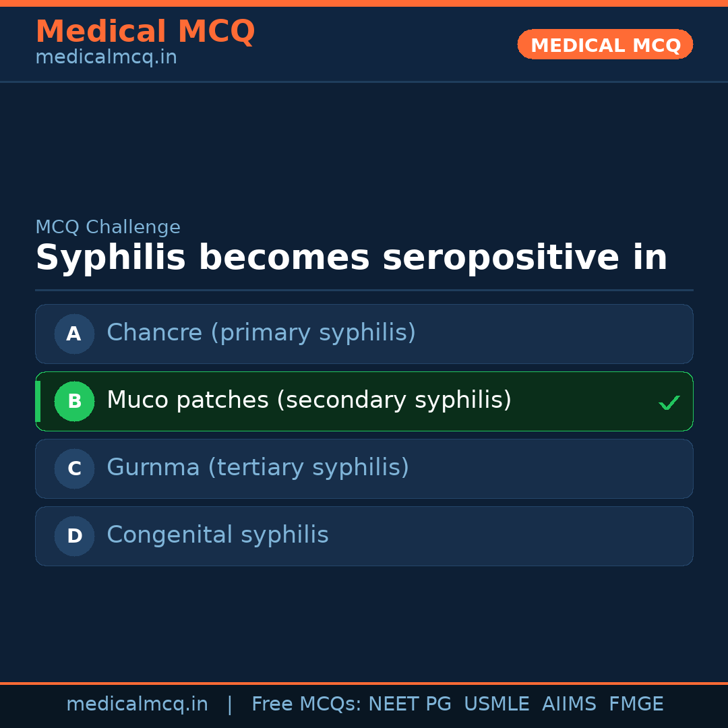Screen dimensions: 728x728
Task: Click the green checkmark on option B
Action: pyautogui.click(x=669, y=402)
